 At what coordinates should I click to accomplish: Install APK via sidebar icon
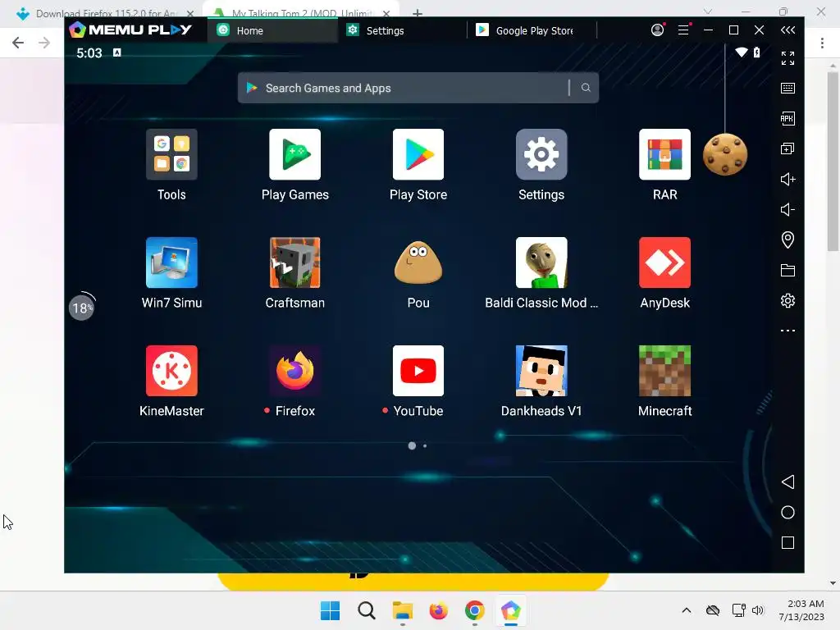pos(787,118)
